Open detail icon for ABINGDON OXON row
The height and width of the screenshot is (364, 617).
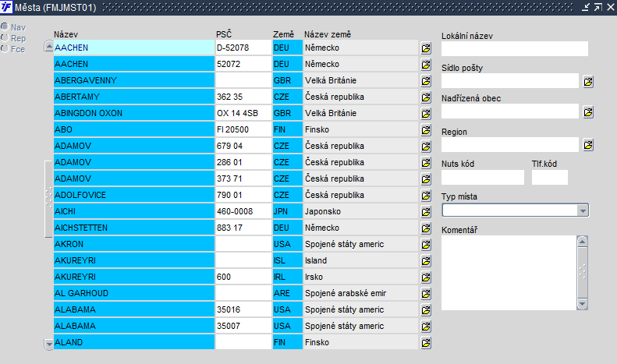(426, 114)
